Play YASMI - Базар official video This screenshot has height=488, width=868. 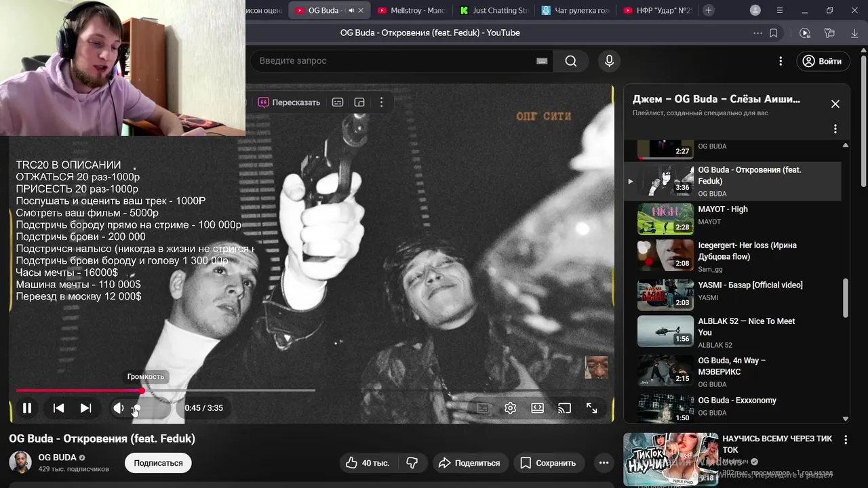coord(733,294)
